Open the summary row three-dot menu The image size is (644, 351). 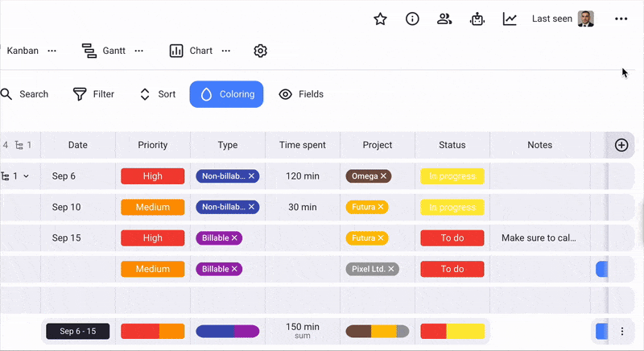(621, 331)
